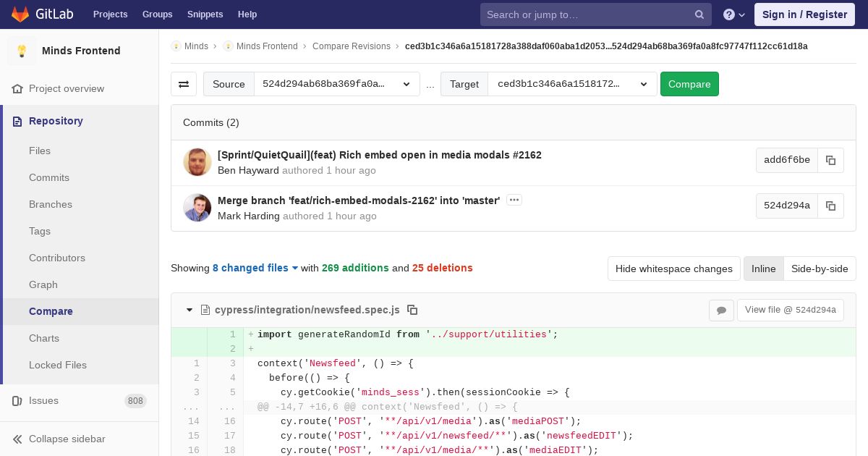Open Commits in the Repository sidebar
Screen dimensions: 868x456
click(49, 177)
